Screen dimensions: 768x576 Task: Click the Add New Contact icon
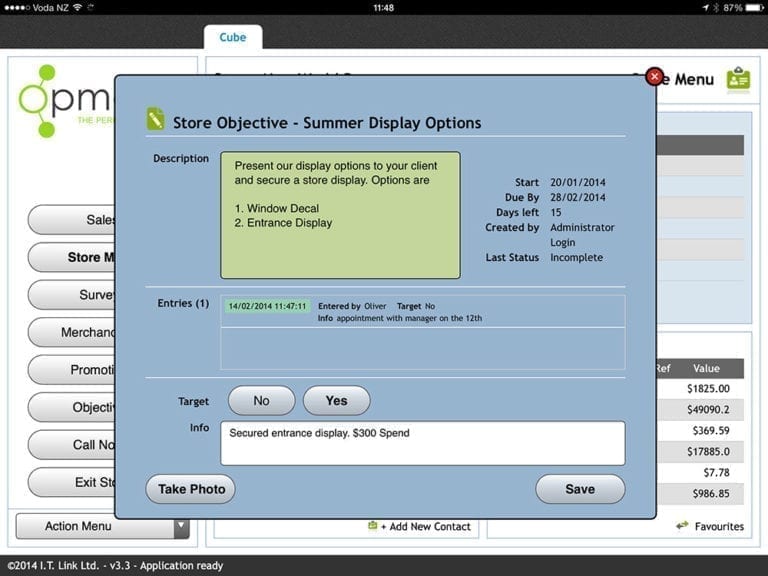pyautogui.click(x=373, y=526)
